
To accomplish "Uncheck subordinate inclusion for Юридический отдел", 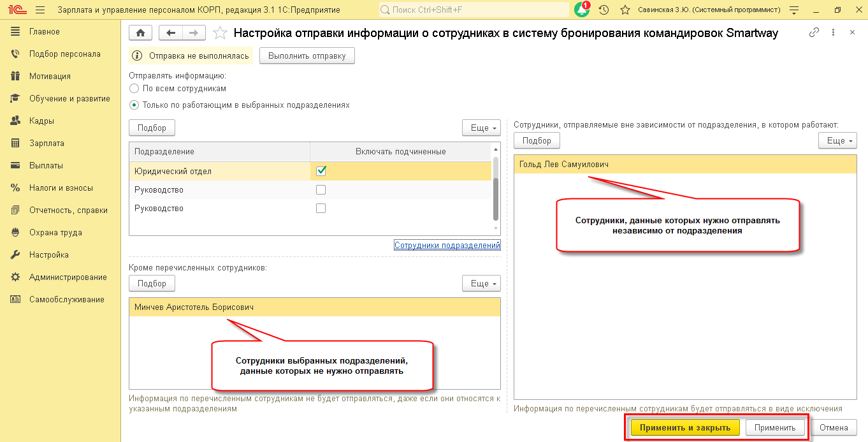I will pos(321,171).
